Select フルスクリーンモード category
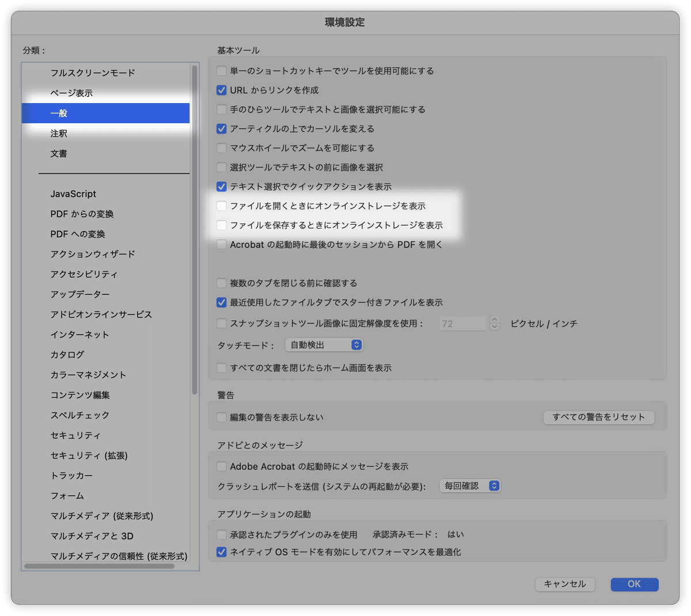This screenshot has height=616, width=691. pyautogui.click(x=106, y=73)
